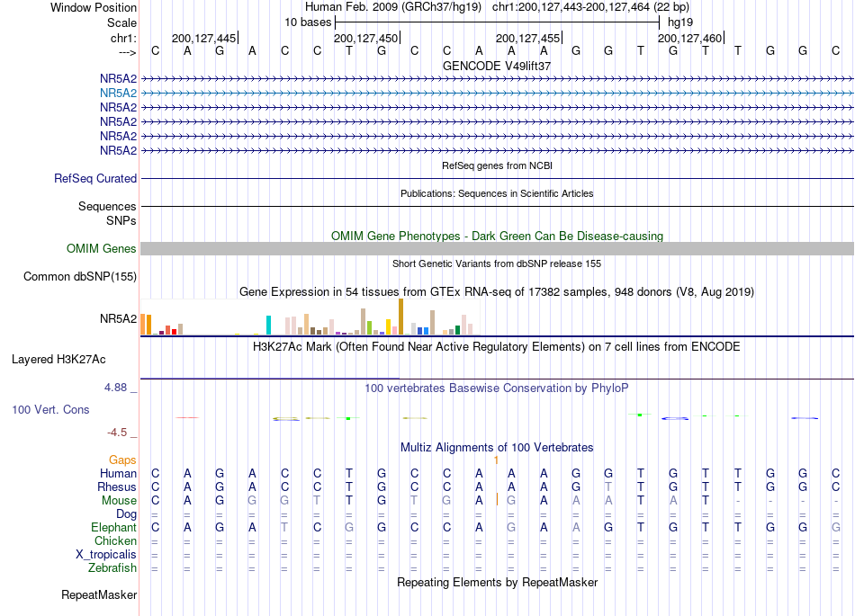This screenshot has width=855, height=616.
Task: Click the RepeatMasker track label
Action: tap(99, 595)
